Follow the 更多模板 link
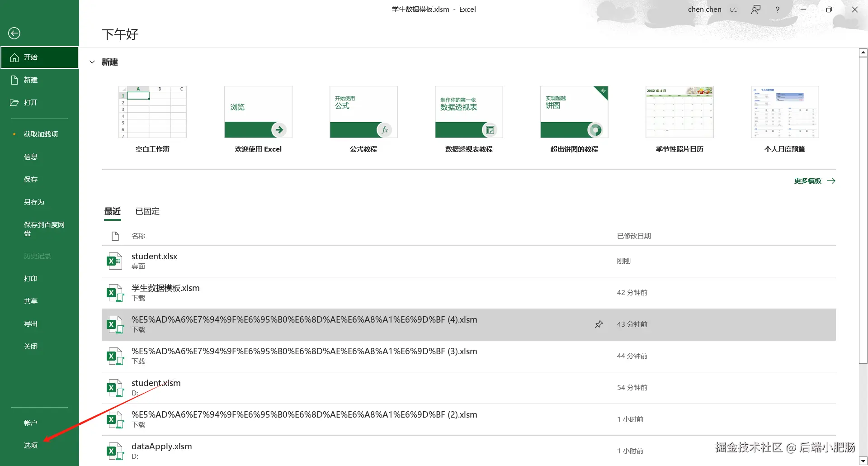 click(815, 181)
